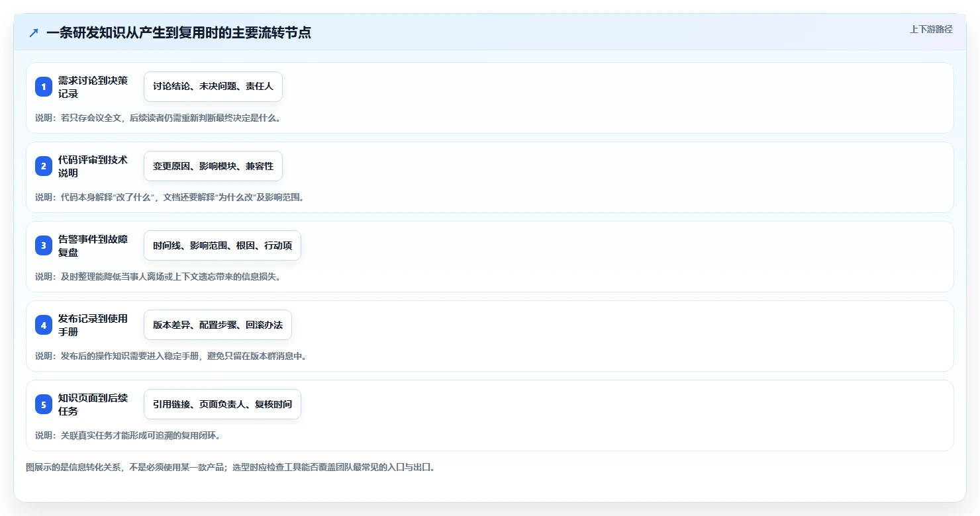Click step number 3 badge
Image resolution: width=980 pixels, height=516 pixels.
click(44, 245)
